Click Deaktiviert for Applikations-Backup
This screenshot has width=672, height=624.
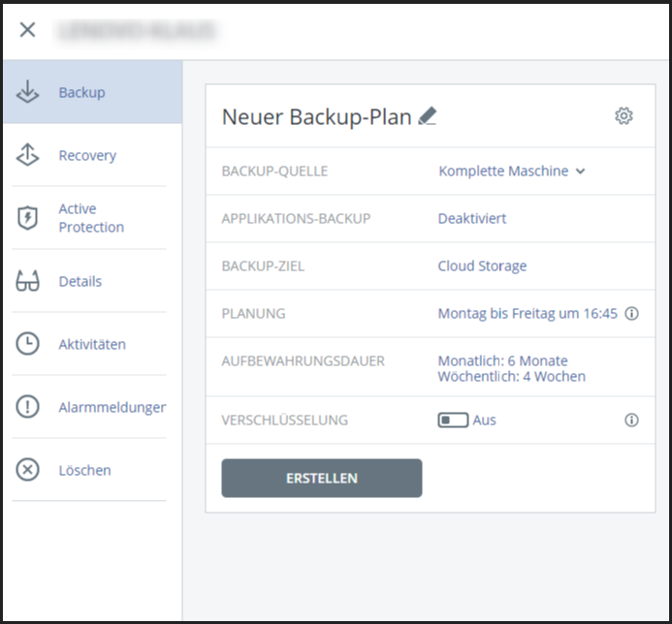[472, 219]
